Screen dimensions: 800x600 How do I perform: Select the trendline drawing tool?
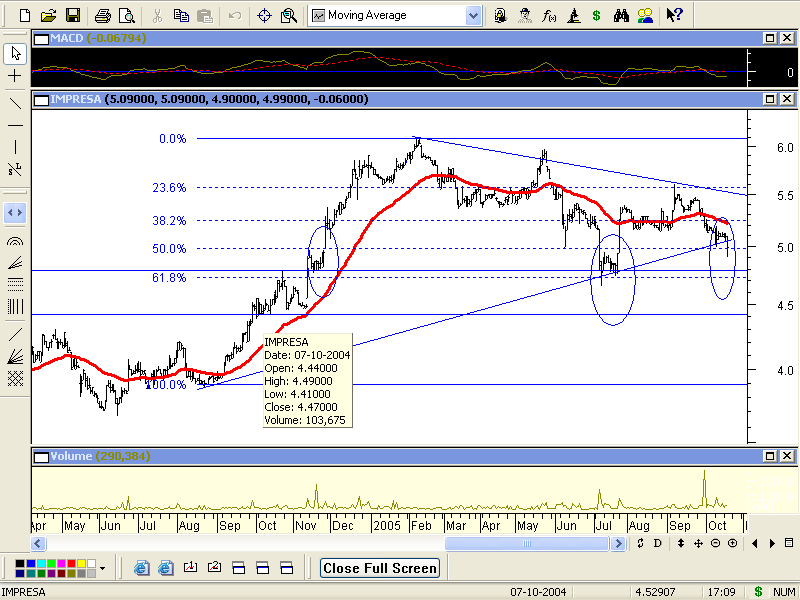(x=15, y=103)
